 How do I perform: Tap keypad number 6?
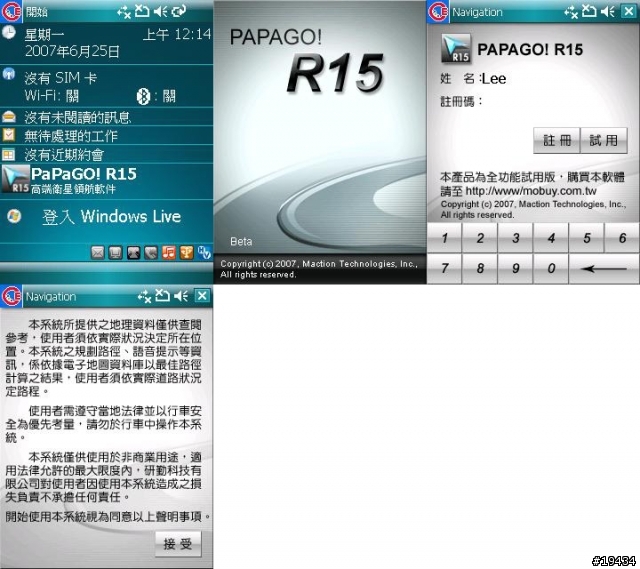coord(622,238)
